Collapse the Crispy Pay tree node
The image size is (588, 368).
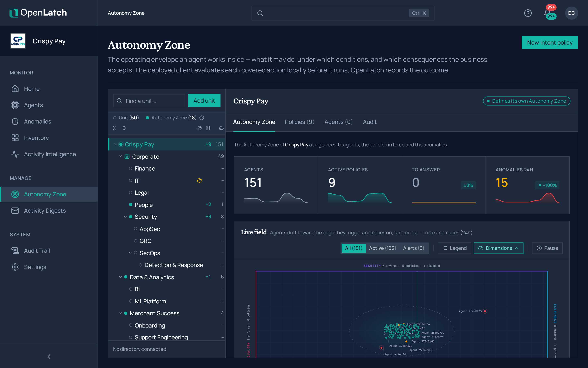click(115, 144)
